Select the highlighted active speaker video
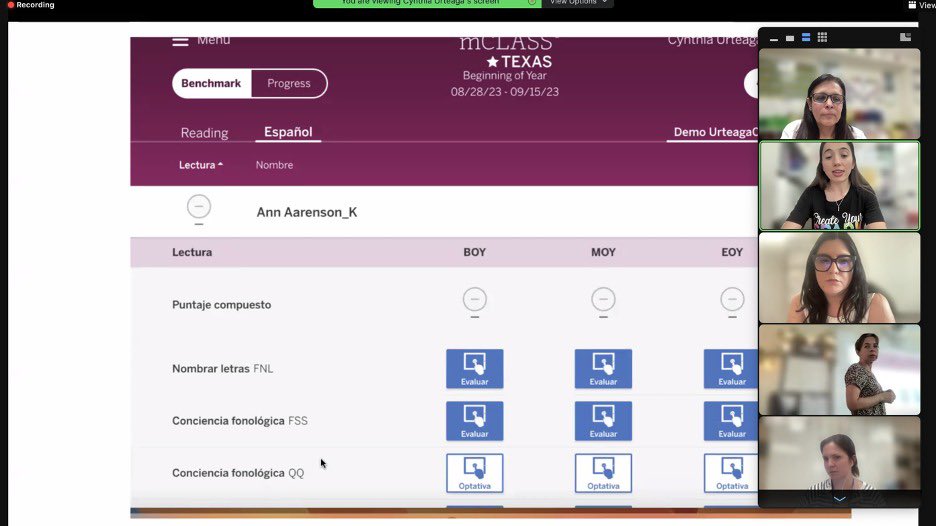This screenshot has height=526, width=936. point(839,186)
